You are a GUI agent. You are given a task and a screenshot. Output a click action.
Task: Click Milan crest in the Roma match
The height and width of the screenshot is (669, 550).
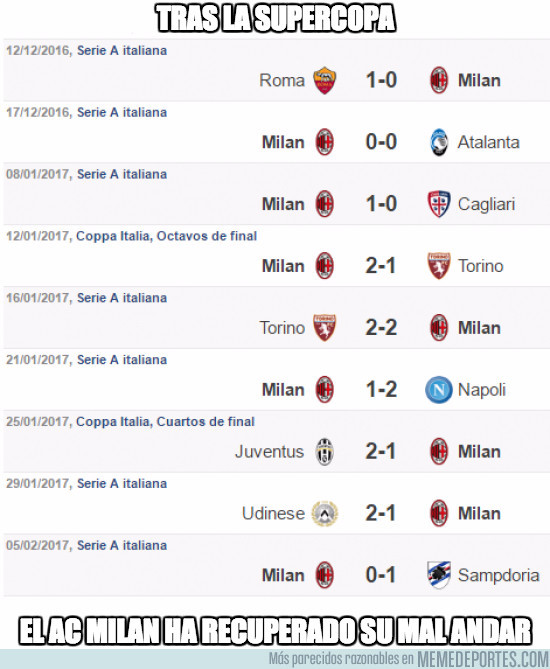pos(439,80)
